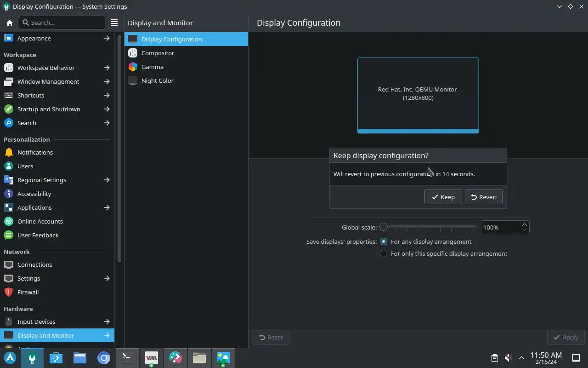Expand Shortcuts submenu arrow
Screen dimensions: 588x368
click(x=107, y=95)
